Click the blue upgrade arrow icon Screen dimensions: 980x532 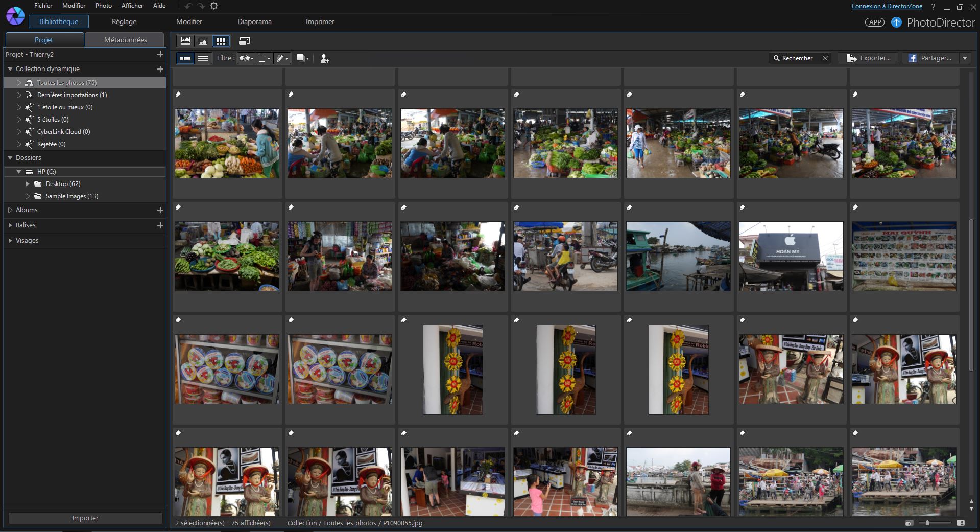pyautogui.click(x=896, y=22)
